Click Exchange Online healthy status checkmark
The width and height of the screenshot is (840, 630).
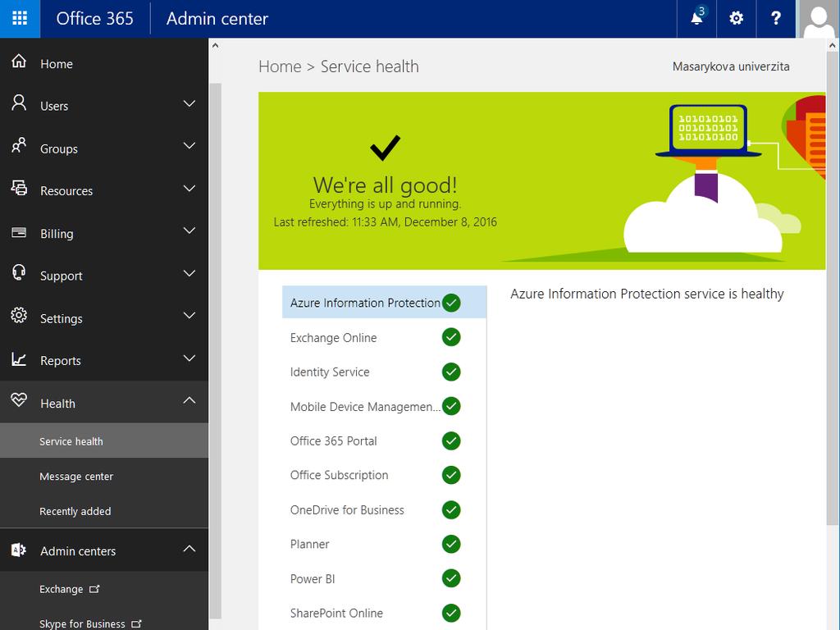451,337
